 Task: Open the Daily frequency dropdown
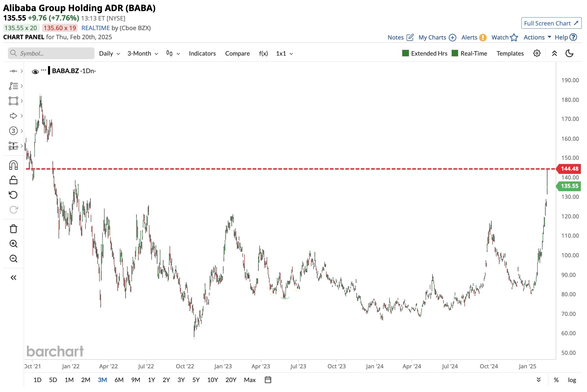109,54
